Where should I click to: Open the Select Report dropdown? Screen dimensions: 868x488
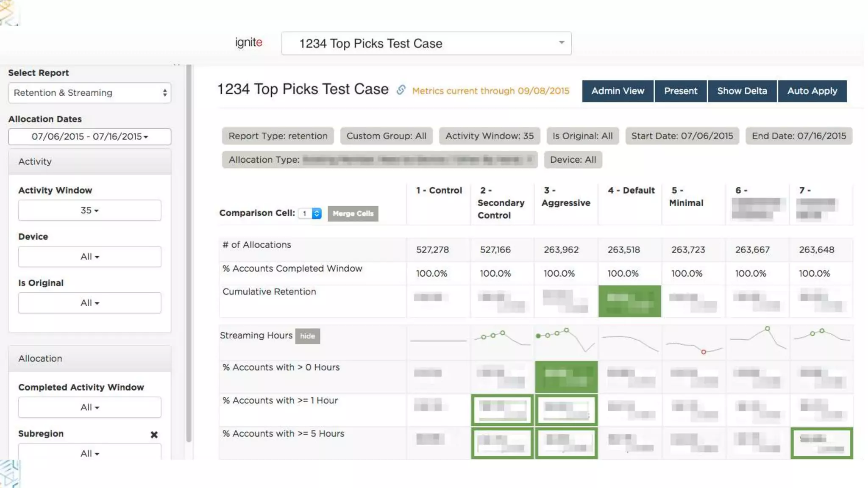(x=89, y=93)
